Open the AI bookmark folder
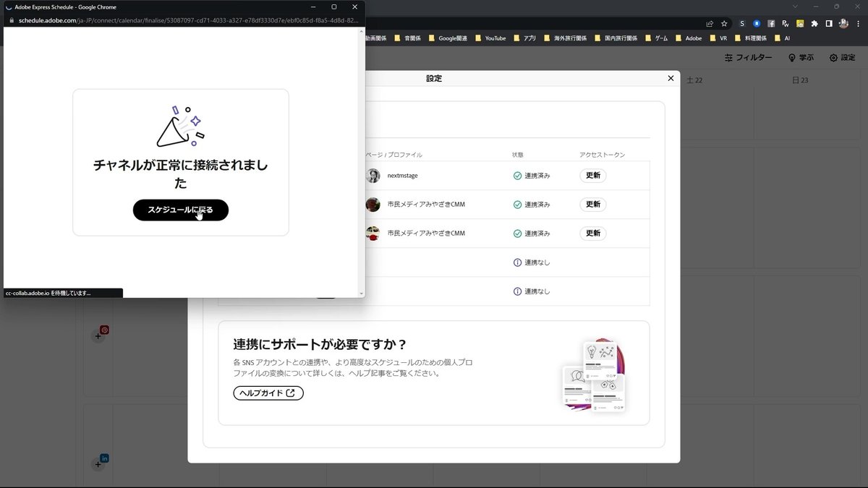 pos(782,38)
